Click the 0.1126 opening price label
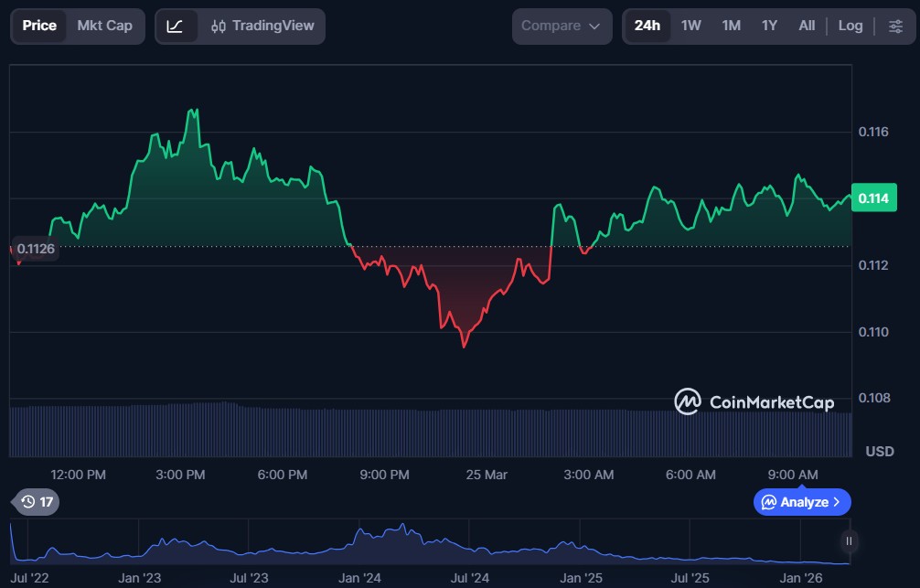Screen dimensions: 920x588 point(37,249)
